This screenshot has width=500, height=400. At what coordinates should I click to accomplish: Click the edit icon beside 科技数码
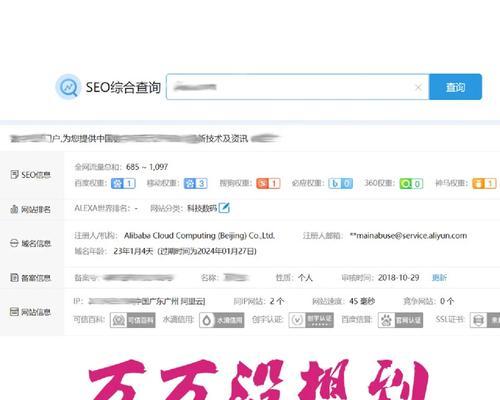[224, 208]
